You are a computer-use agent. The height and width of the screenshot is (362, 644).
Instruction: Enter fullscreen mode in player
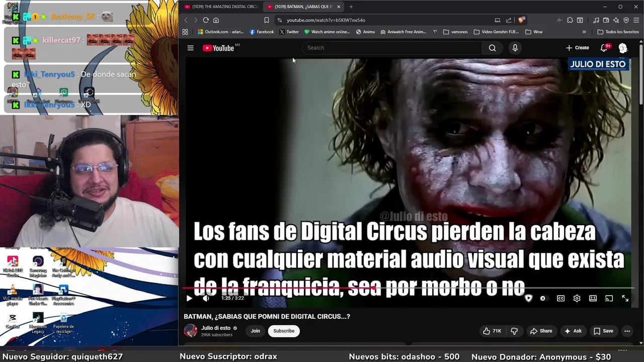point(625,298)
